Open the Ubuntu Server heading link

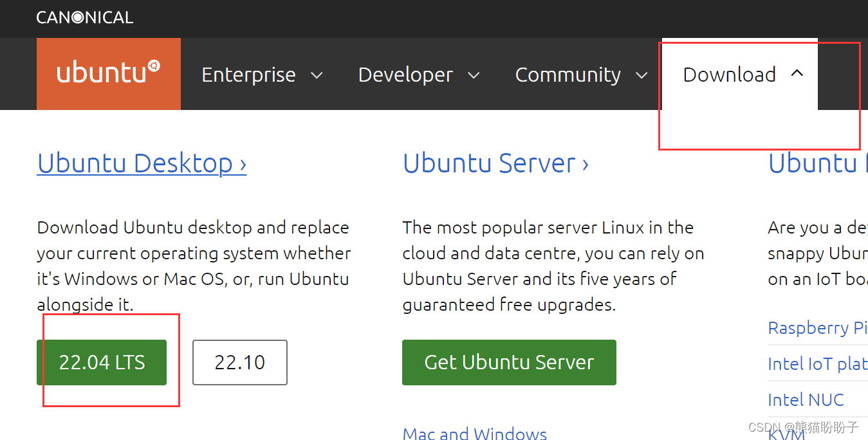pyautogui.click(x=495, y=163)
